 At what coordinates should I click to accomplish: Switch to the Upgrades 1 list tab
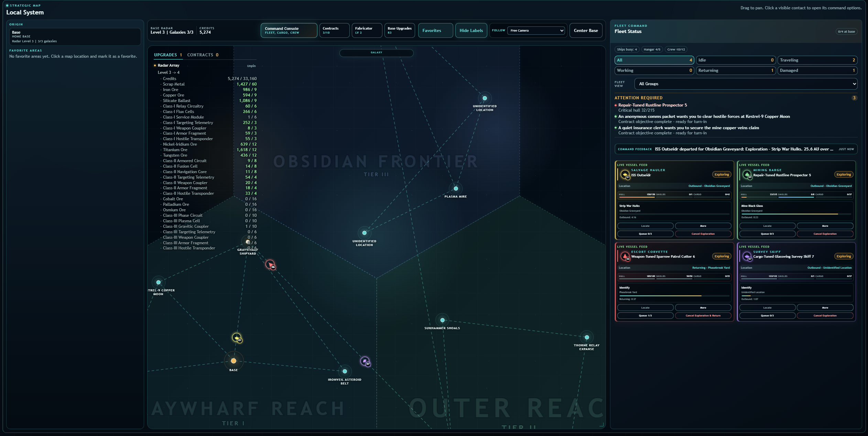168,55
